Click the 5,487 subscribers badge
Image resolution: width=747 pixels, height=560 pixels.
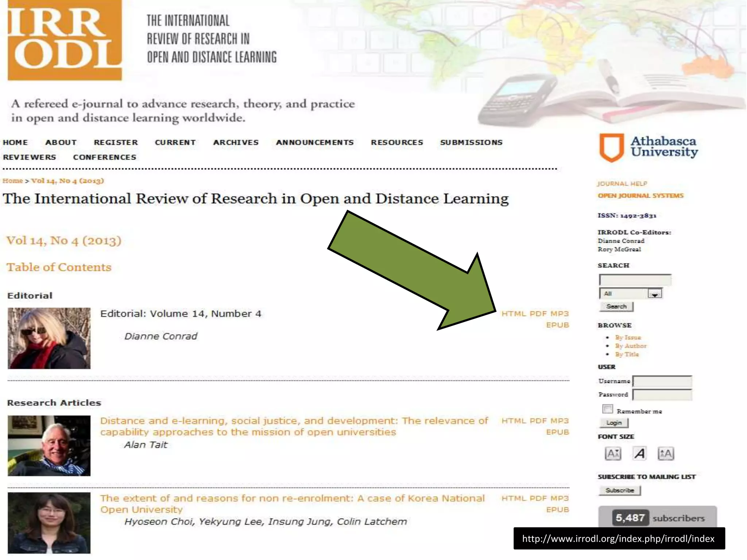(658, 517)
